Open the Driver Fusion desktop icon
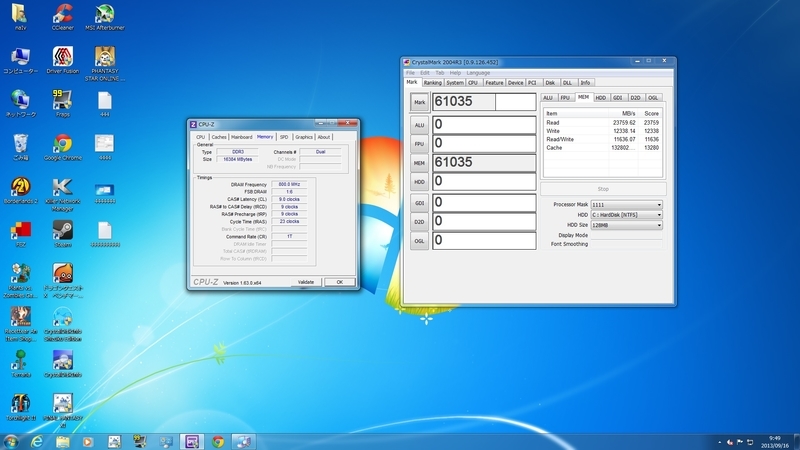This screenshot has width=800, height=450. pyautogui.click(x=63, y=60)
